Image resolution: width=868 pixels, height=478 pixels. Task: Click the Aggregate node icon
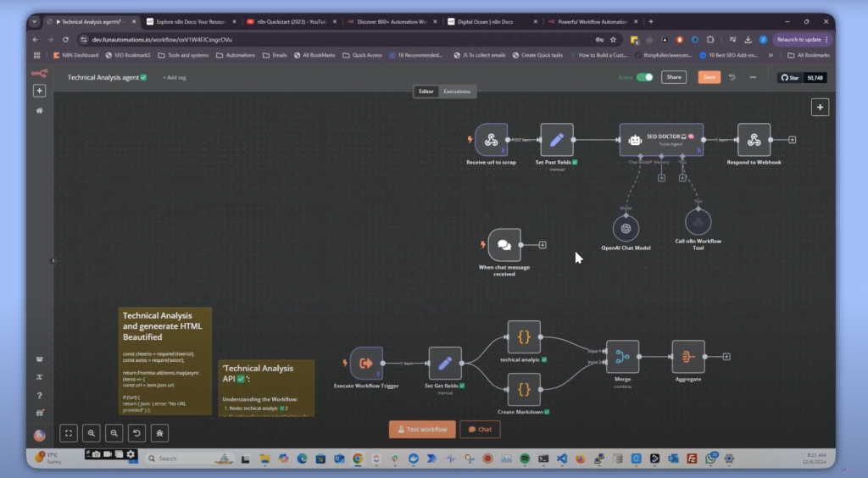[687, 357]
